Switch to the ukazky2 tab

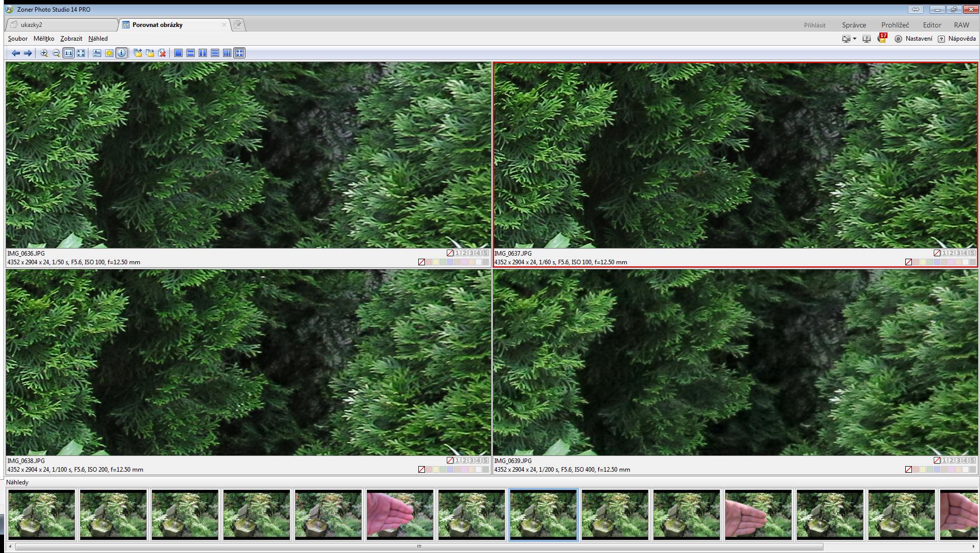(61, 24)
